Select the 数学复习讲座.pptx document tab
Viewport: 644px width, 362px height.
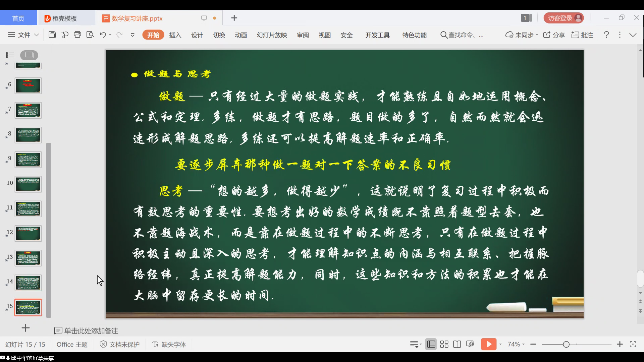click(160, 18)
